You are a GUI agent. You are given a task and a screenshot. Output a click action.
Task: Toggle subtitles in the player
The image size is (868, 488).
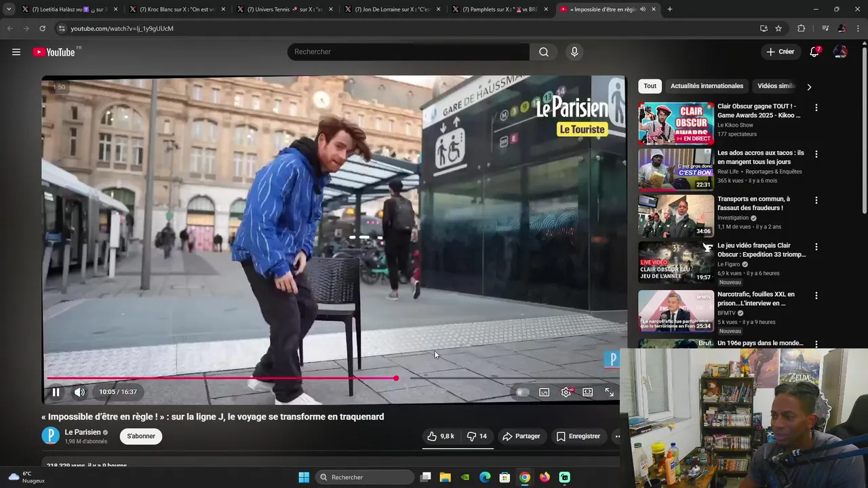(x=544, y=392)
